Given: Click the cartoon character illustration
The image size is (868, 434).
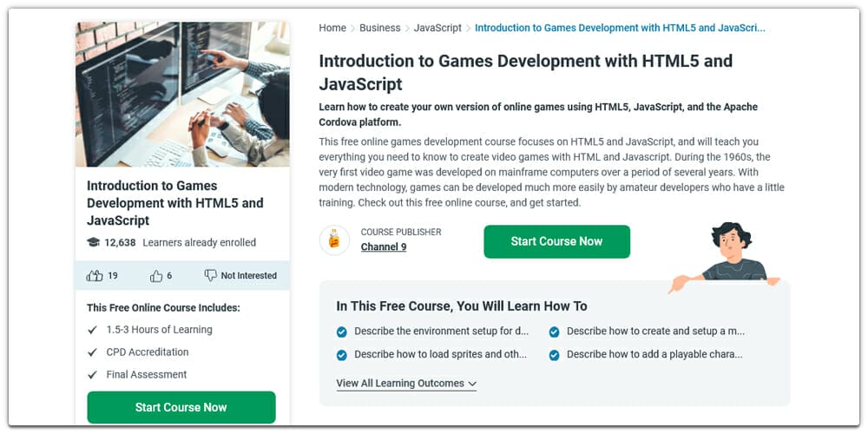Looking at the screenshot, I should pos(727,257).
